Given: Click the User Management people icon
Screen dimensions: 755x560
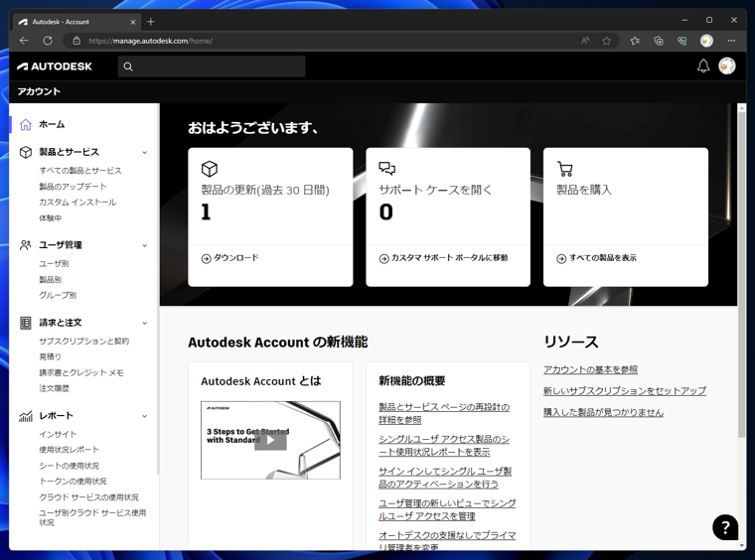Looking at the screenshot, I should [x=26, y=245].
